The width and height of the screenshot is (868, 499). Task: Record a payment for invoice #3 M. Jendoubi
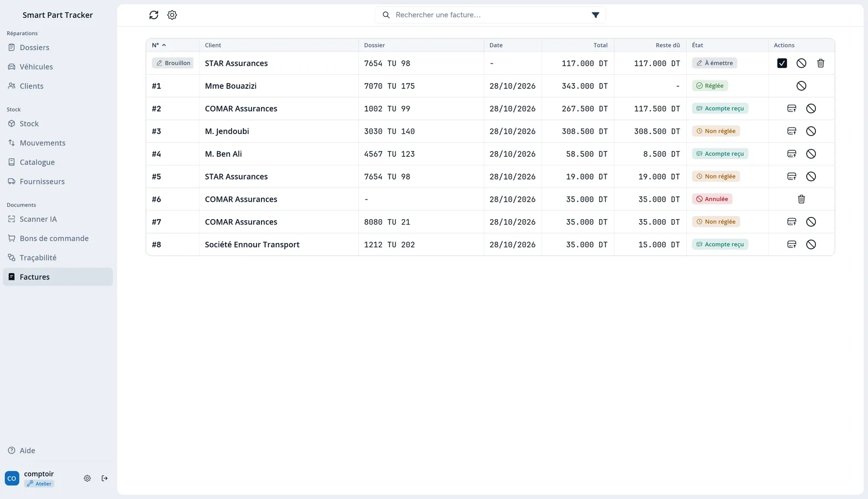pos(792,131)
